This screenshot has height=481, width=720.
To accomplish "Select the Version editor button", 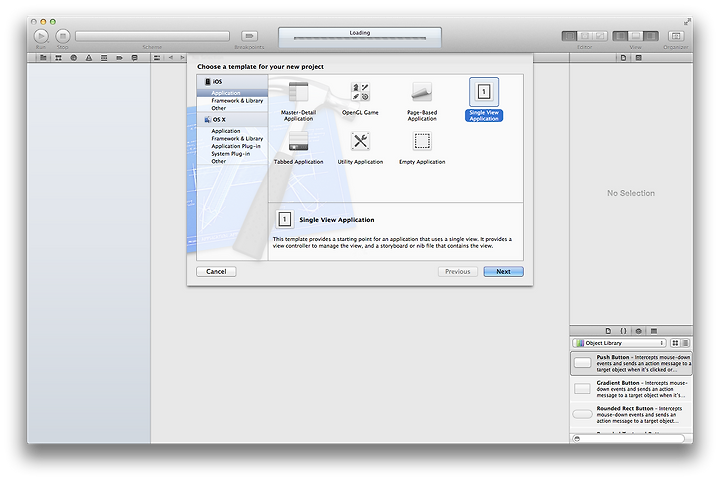I will 601,36.
